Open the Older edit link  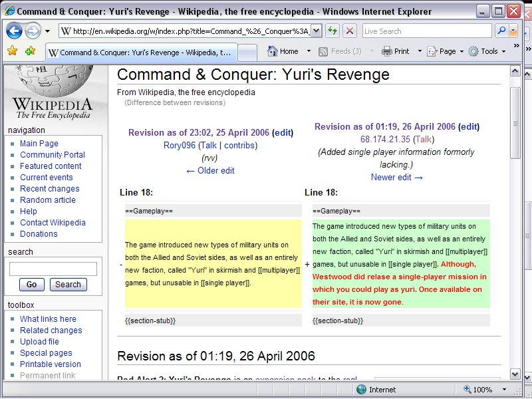pos(209,170)
